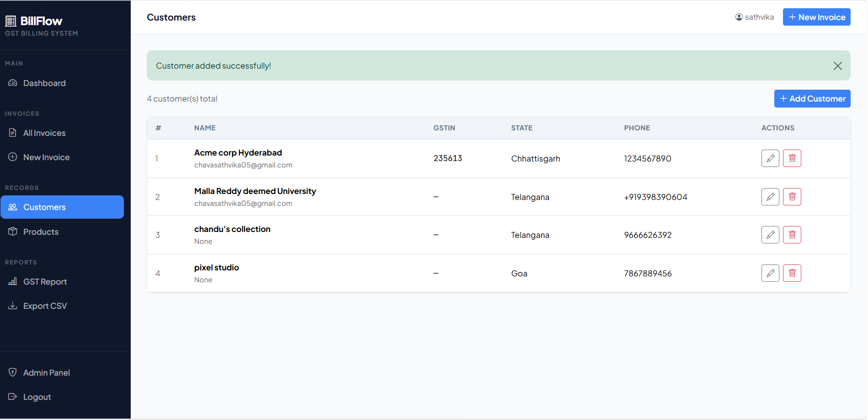The height and width of the screenshot is (420, 868).
Task: Click the Telangana state for Malla Reddy
Action: [530, 197]
